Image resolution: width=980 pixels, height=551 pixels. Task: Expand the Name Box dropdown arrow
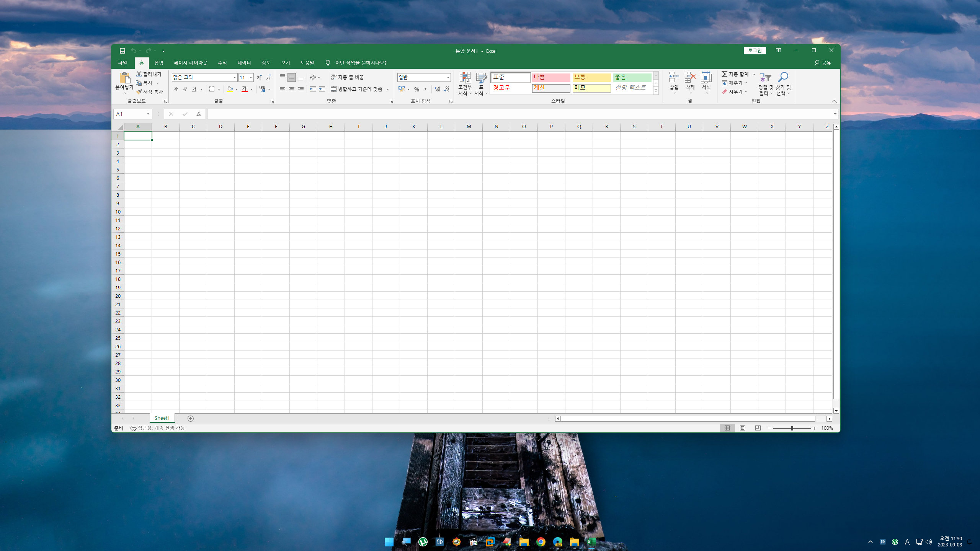click(148, 114)
